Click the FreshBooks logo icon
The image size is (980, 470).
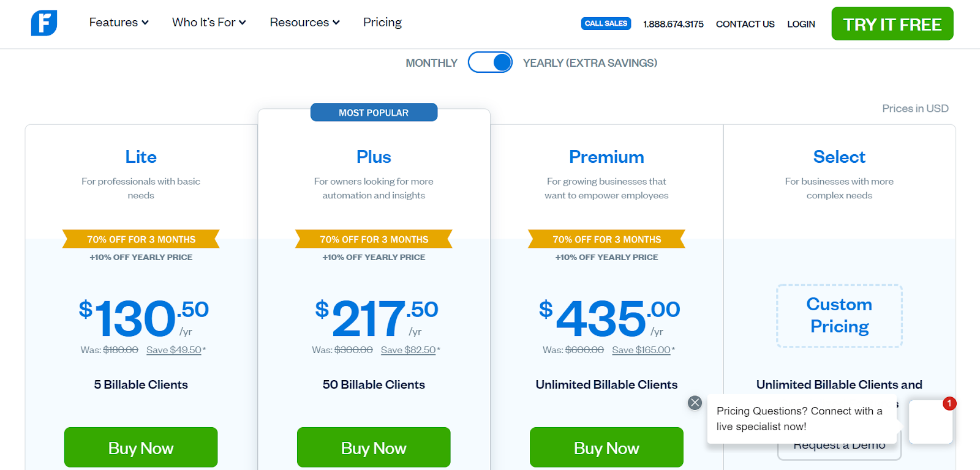[x=44, y=23]
